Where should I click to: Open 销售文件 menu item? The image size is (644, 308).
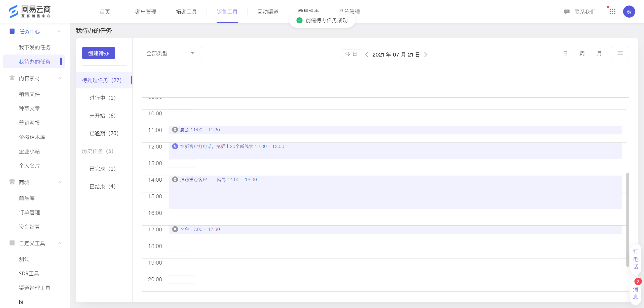click(x=29, y=94)
